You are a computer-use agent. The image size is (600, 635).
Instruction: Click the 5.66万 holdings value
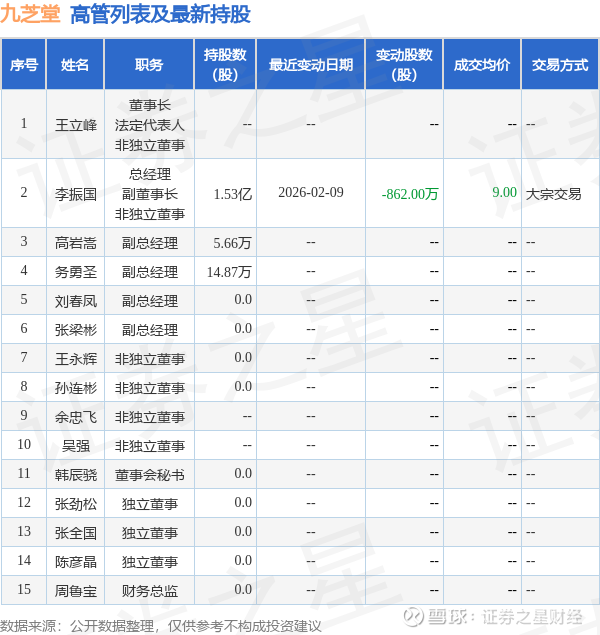pos(232,243)
